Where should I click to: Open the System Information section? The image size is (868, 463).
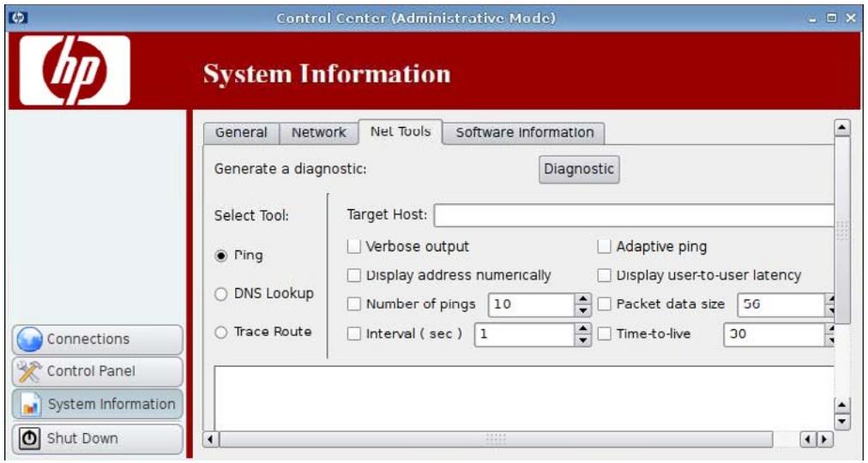[98, 405]
